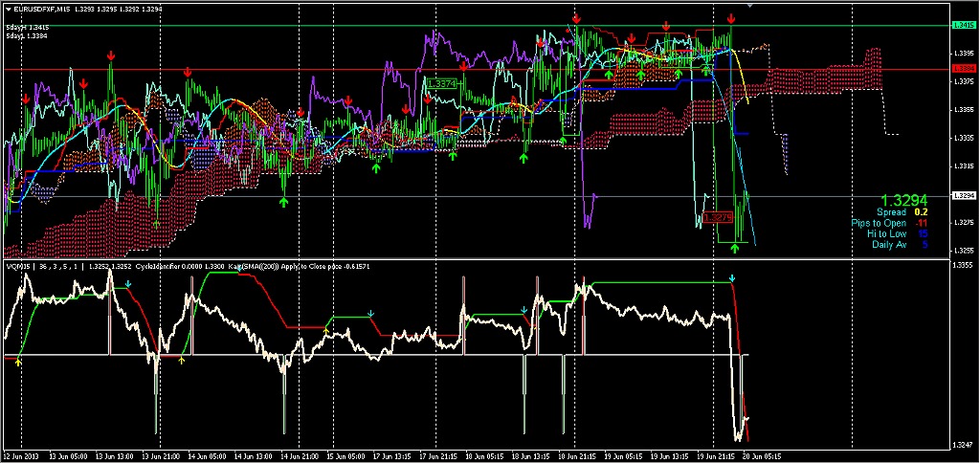This screenshot has width=980, height=463.
Task: Click the Daily Av label
Action: pyautogui.click(x=889, y=244)
